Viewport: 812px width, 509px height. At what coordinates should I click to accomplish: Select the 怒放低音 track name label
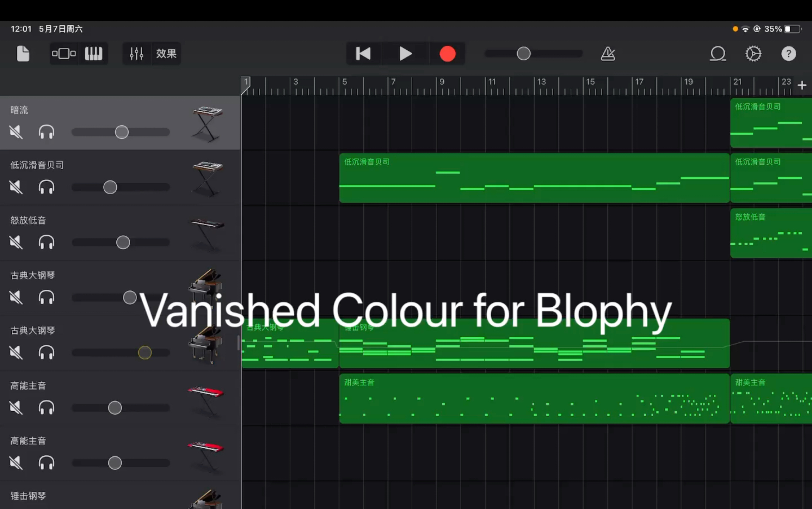coord(28,220)
